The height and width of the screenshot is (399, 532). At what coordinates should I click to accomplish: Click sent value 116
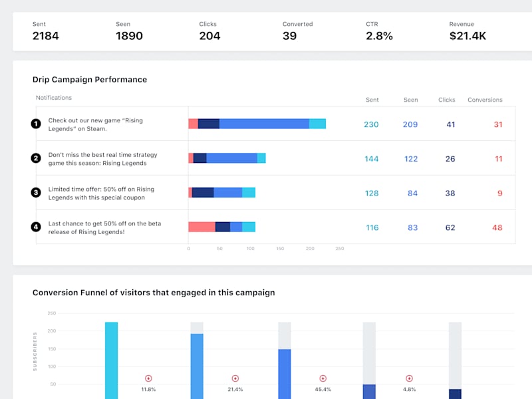point(372,227)
